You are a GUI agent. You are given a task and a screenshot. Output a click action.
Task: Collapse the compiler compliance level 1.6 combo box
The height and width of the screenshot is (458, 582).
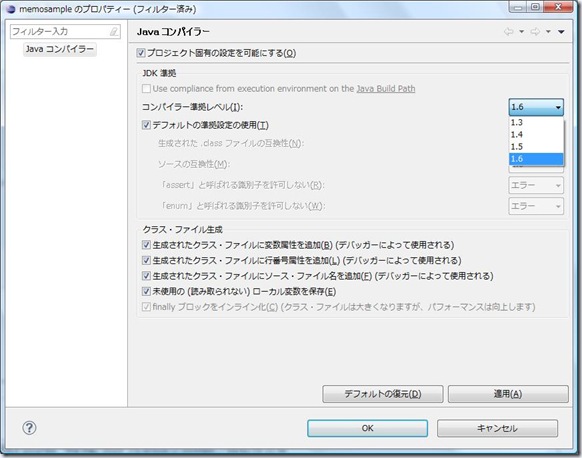click(536, 107)
